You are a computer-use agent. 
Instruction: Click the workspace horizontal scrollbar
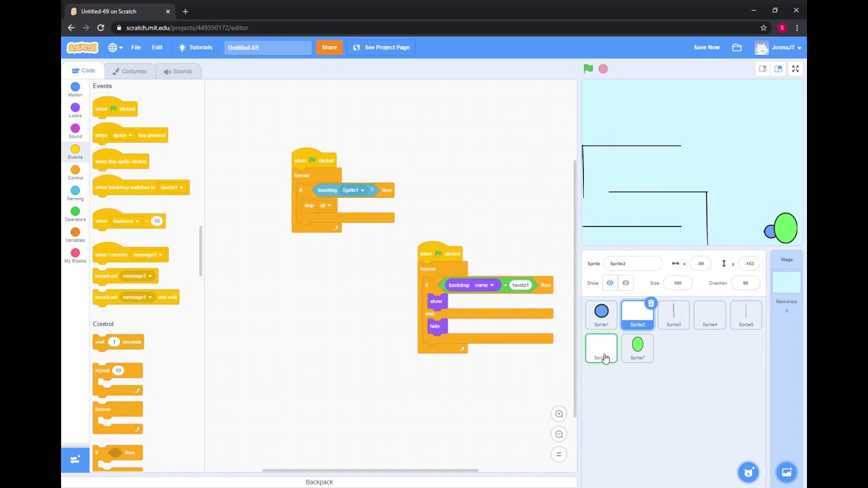[x=370, y=470]
